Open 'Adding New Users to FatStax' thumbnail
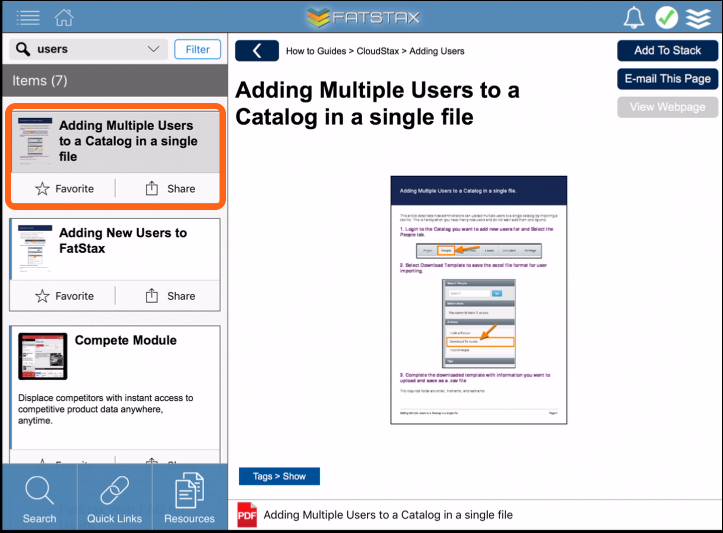This screenshot has height=533, width=723. (35, 248)
